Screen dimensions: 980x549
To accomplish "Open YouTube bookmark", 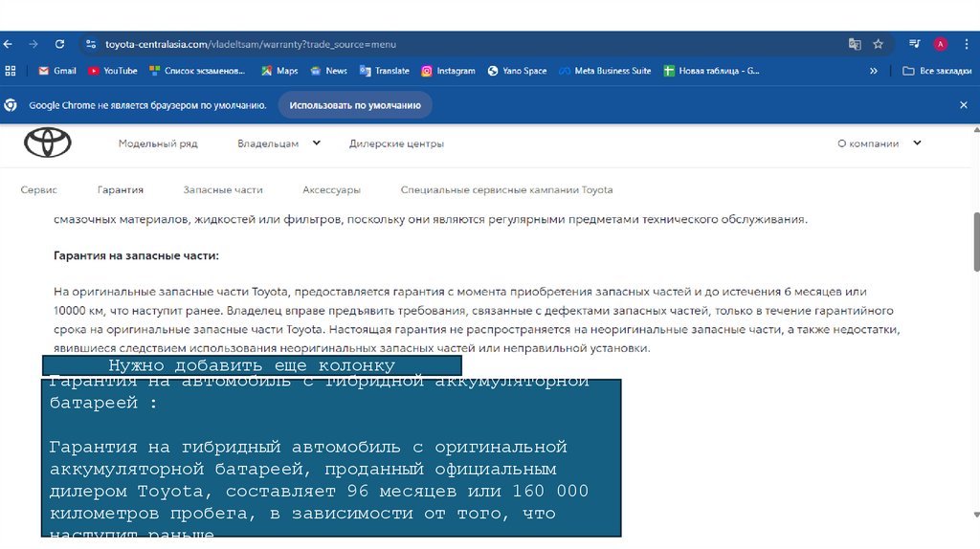I will pos(113,71).
